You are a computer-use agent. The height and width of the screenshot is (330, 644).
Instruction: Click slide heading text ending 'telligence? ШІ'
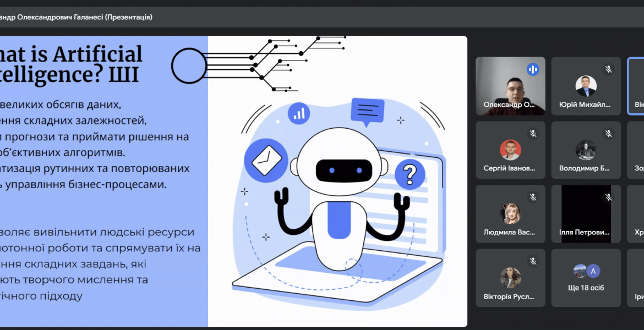tap(69, 74)
